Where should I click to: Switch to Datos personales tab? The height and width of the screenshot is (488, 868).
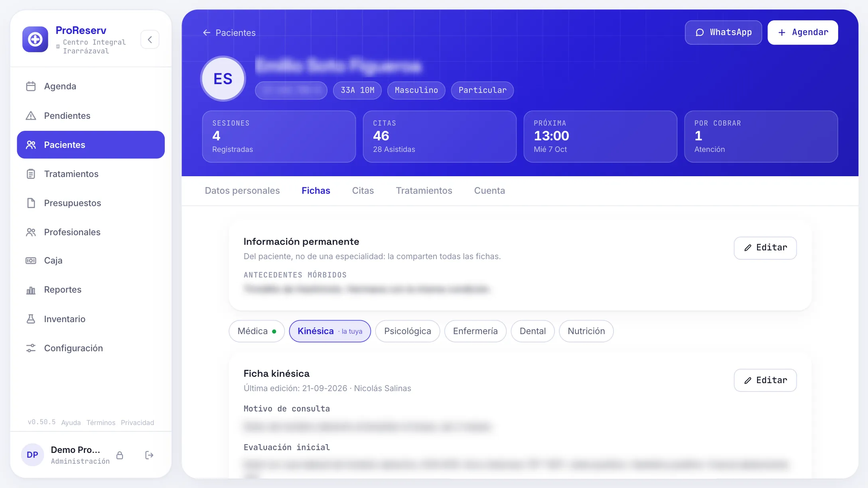(242, 191)
